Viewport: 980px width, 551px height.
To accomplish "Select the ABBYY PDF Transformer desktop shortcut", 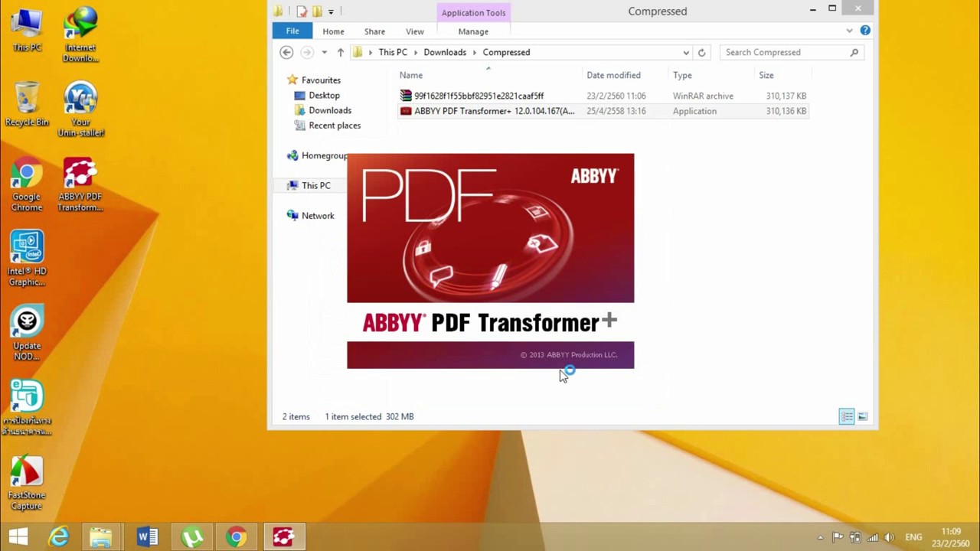I will click(80, 184).
